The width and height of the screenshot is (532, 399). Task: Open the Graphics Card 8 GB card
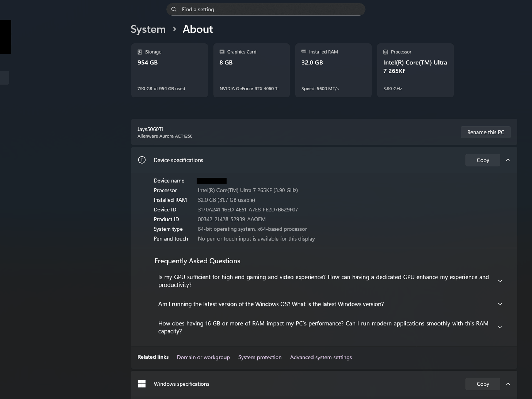[x=251, y=70]
